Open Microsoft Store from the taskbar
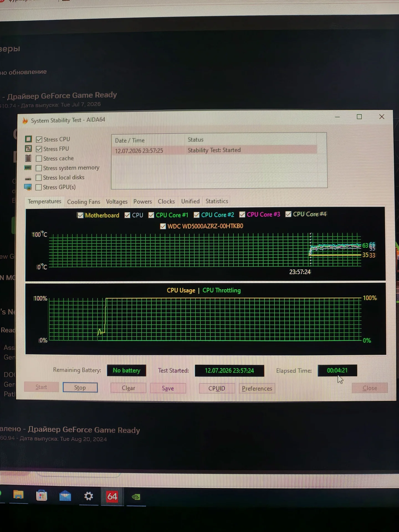The height and width of the screenshot is (532, 399). point(42,495)
